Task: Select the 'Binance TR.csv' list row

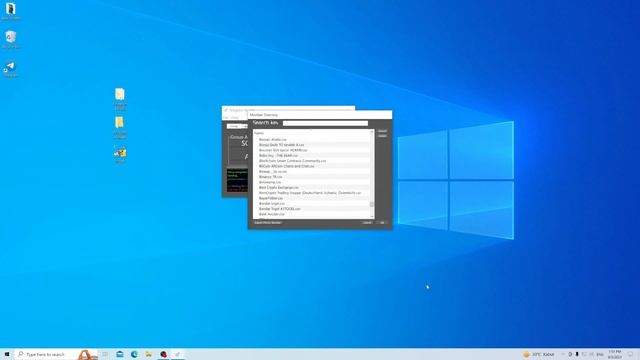Action: point(311,177)
